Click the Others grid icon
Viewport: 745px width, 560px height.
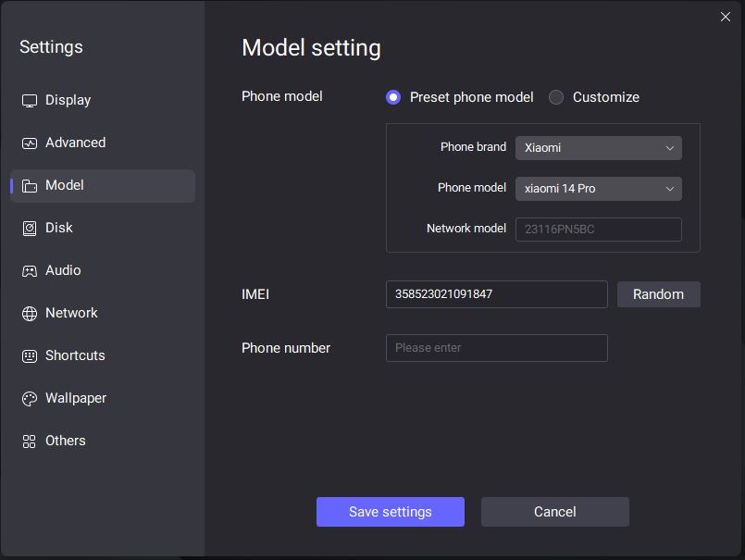30,442
